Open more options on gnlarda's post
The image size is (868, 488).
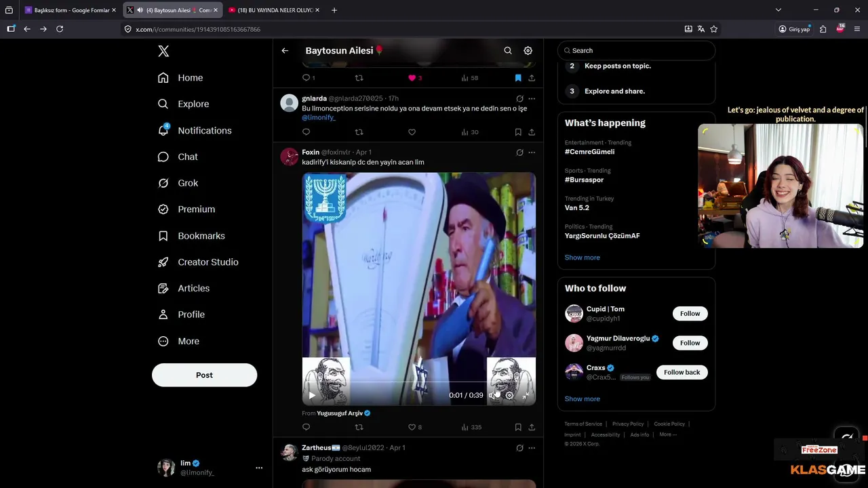click(532, 98)
